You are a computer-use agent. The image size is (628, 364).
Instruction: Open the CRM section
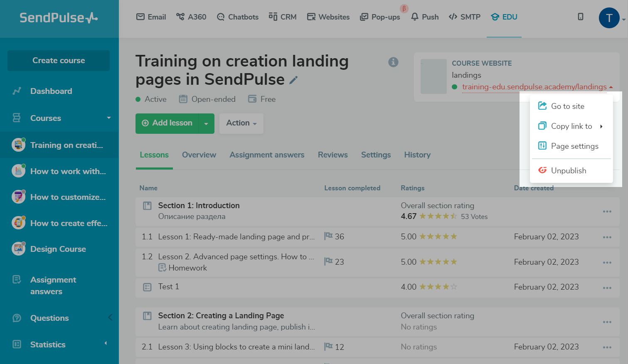(x=283, y=17)
